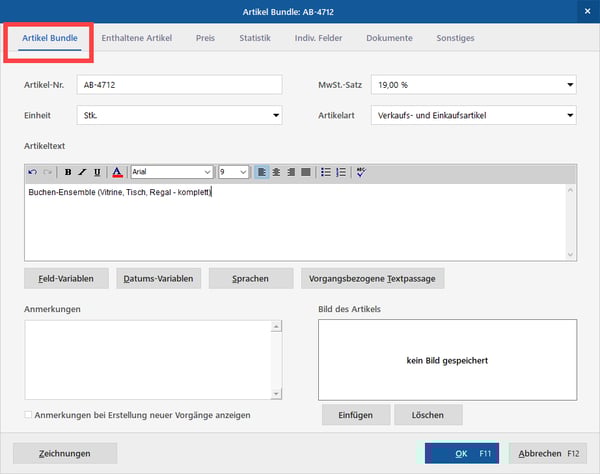Expand the Einheit dropdown
Screen dimensions: 600x474
(276, 116)
